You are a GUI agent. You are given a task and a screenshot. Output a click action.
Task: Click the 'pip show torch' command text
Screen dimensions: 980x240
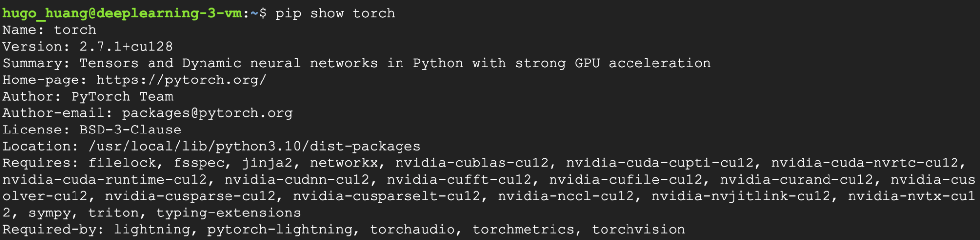(335, 13)
